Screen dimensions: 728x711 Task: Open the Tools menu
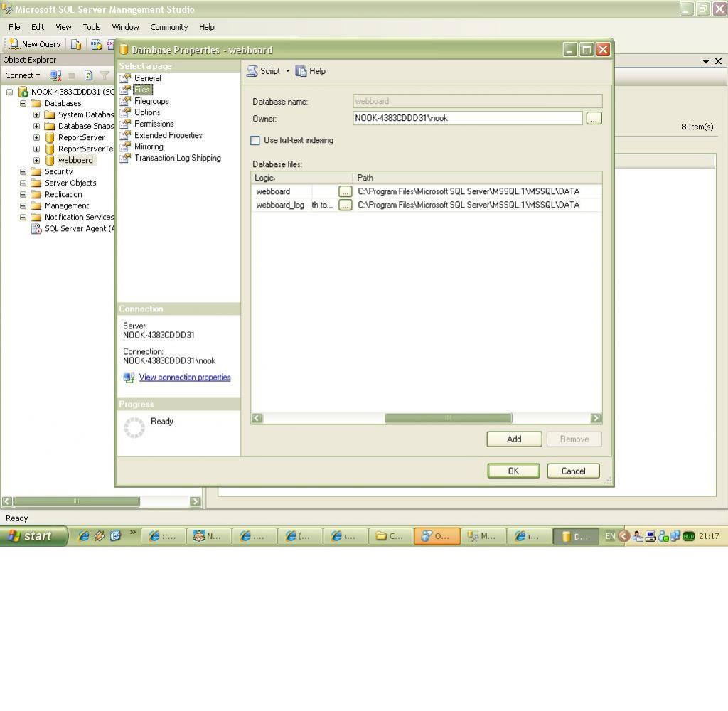pyautogui.click(x=92, y=27)
